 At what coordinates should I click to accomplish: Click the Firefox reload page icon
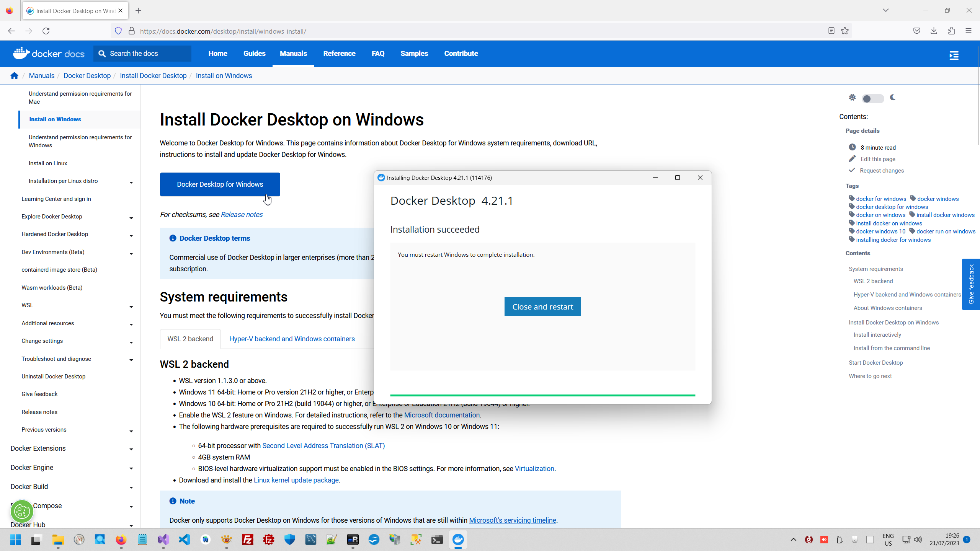(x=46, y=31)
